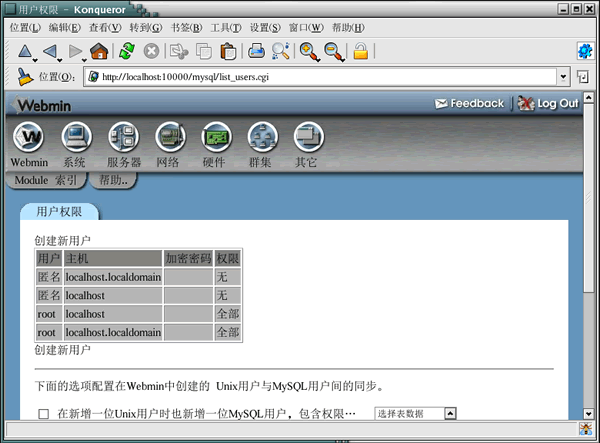The height and width of the screenshot is (443, 600).
Task: Enable adding MySQL user with new Unix user
Action: point(44,414)
